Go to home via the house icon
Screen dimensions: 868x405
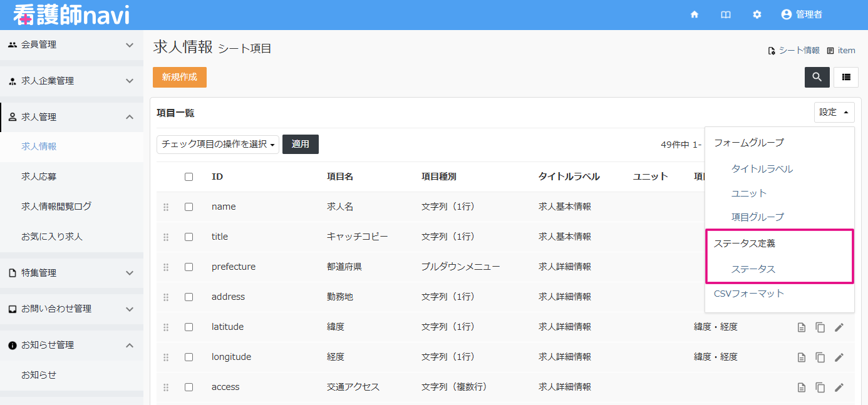(x=695, y=14)
